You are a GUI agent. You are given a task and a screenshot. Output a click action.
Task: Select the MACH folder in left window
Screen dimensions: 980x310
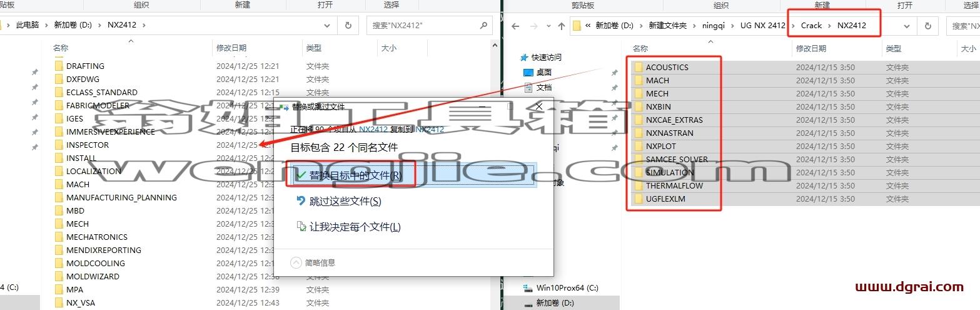(x=78, y=184)
